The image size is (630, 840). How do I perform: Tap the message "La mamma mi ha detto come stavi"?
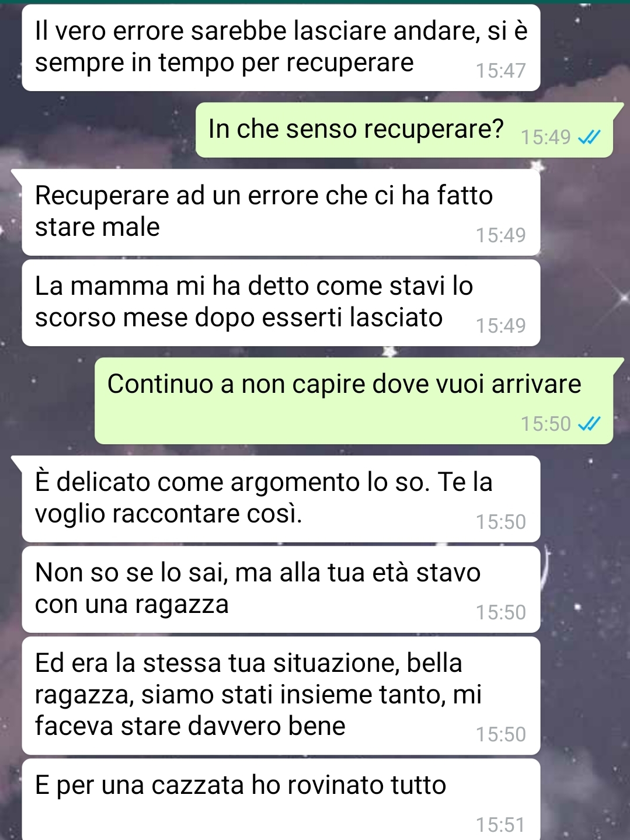point(281,303)
